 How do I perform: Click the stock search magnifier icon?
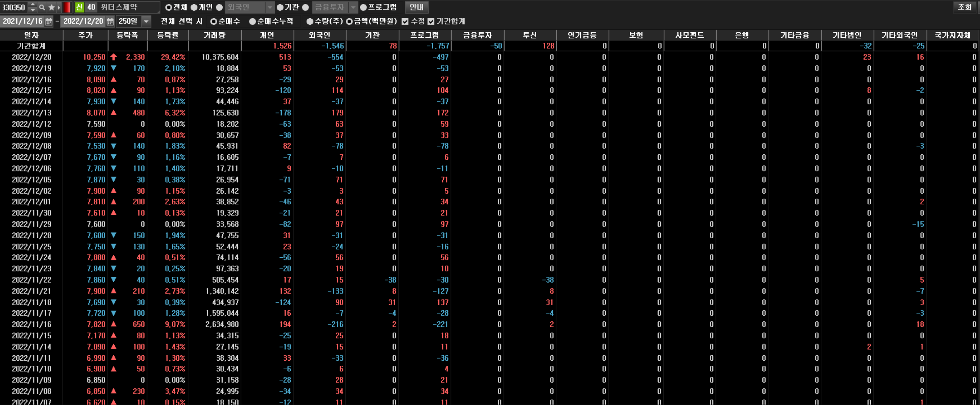point(42,7)
